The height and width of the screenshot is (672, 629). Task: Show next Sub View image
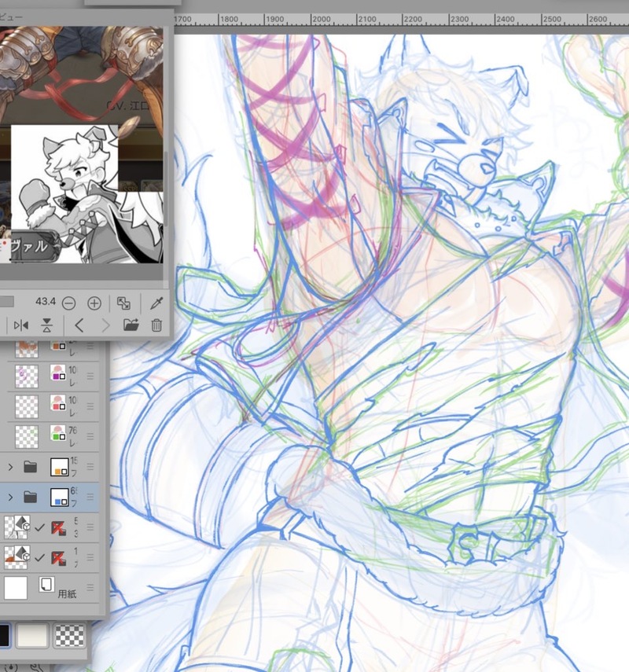(105, 325)
